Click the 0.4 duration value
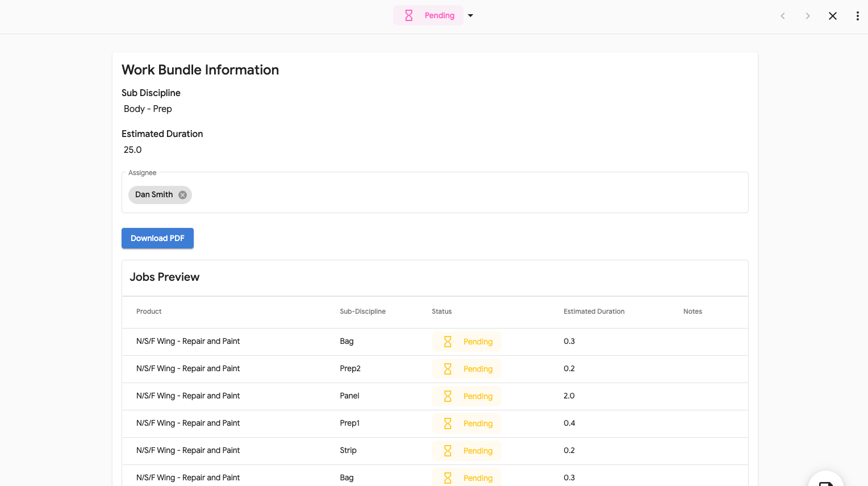This screenshot has height=486, width=868. click(569, 423)
